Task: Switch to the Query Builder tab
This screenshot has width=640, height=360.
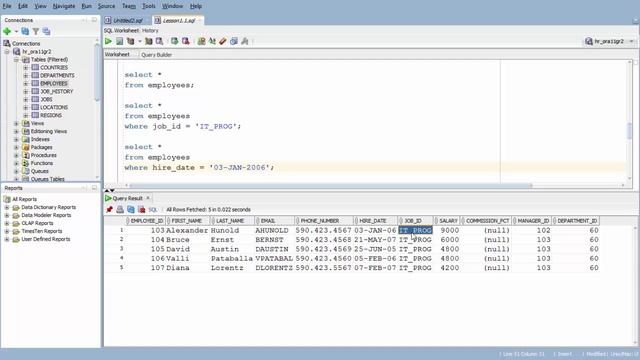Action: pyautogui.click(x=156, y=55)
